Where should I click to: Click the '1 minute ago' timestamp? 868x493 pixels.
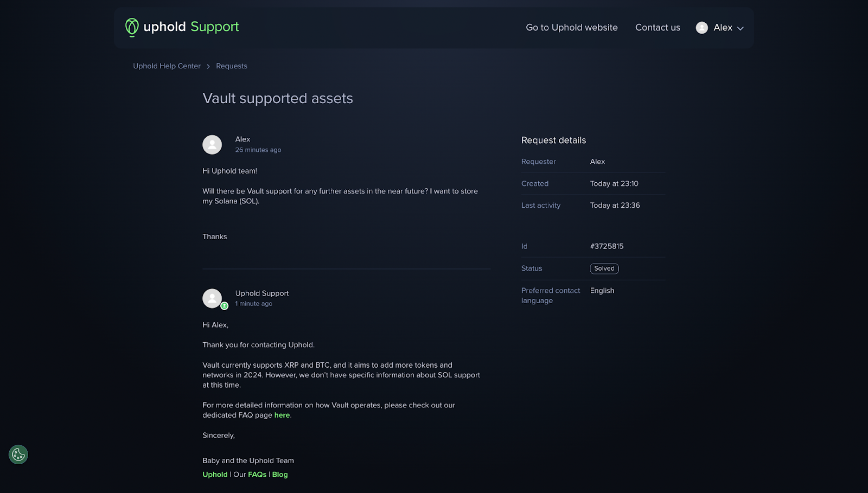254,304
